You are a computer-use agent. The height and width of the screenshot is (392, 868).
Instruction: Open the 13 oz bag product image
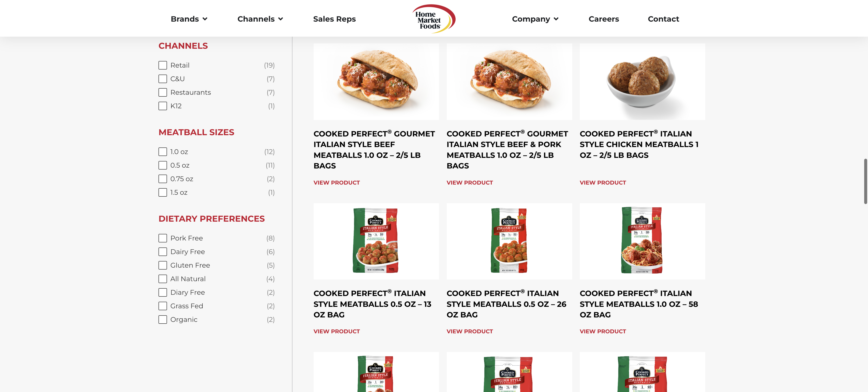[376, 241]
